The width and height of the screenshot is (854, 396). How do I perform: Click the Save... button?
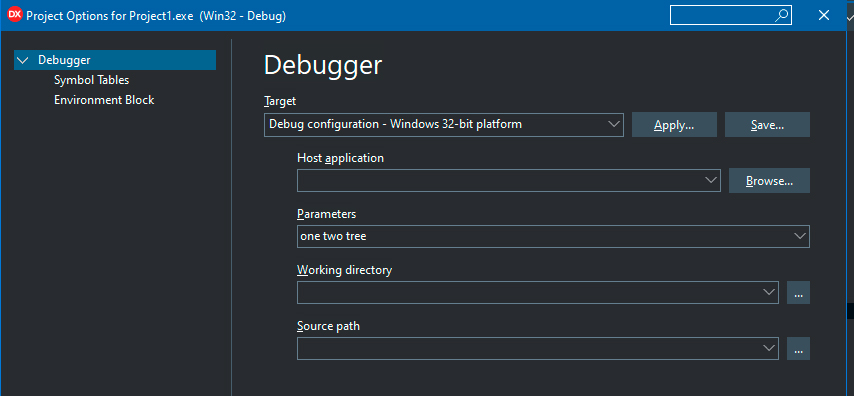click(x=767, y=125)
